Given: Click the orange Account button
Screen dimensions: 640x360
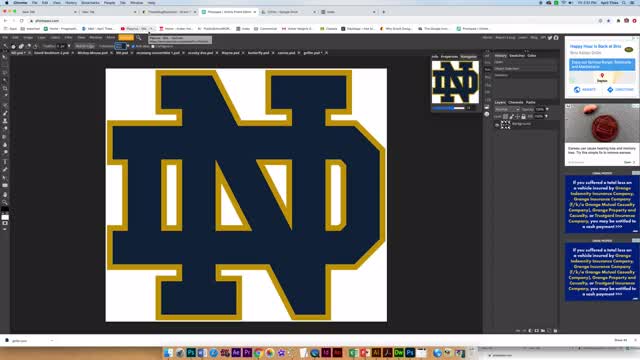Looking at the screenshot, I should 126,38.
